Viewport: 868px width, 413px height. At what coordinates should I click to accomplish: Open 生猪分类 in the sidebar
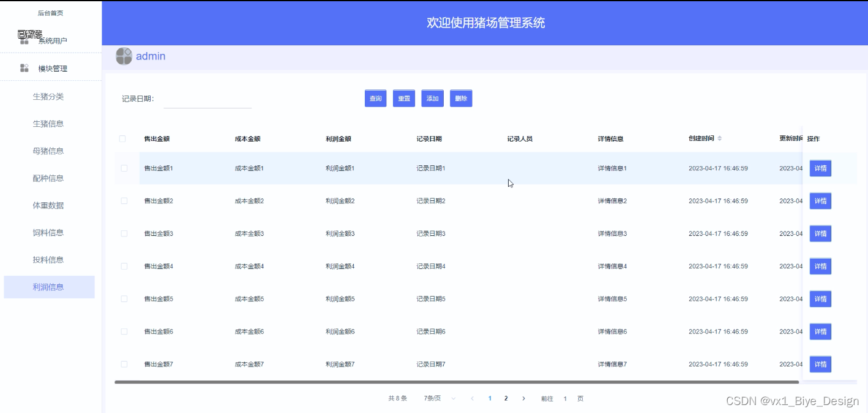[x=48, y=96]
